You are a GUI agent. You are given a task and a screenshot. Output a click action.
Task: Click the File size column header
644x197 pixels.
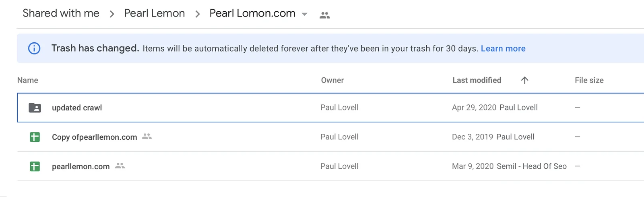pyautogui.click(x=589, y=80)
